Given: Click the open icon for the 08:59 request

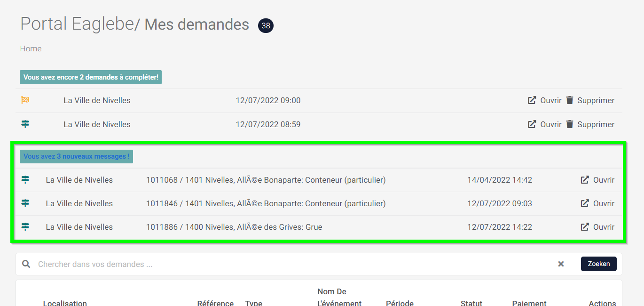Looking at the screenshot, I should tap(532, 124).
